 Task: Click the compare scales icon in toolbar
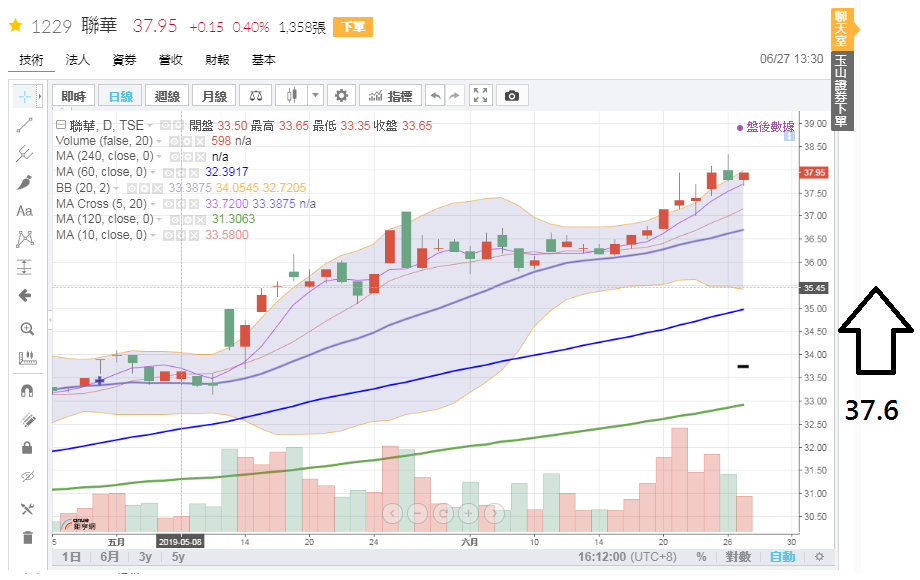(x=256, y=96)
